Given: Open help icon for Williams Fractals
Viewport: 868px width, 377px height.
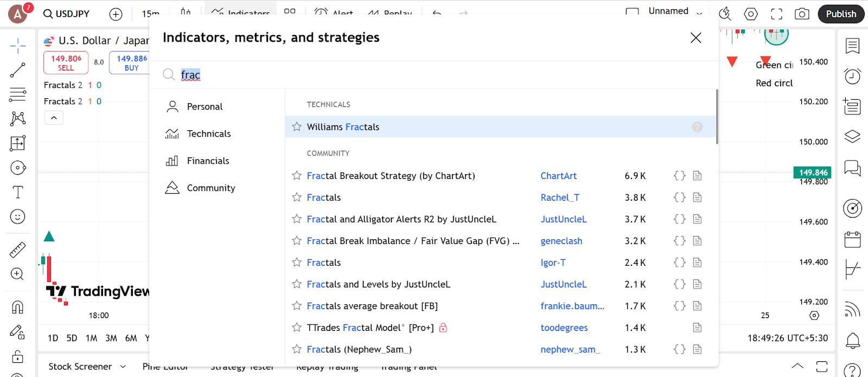Looking at the screenshot, I should [697, 126].
